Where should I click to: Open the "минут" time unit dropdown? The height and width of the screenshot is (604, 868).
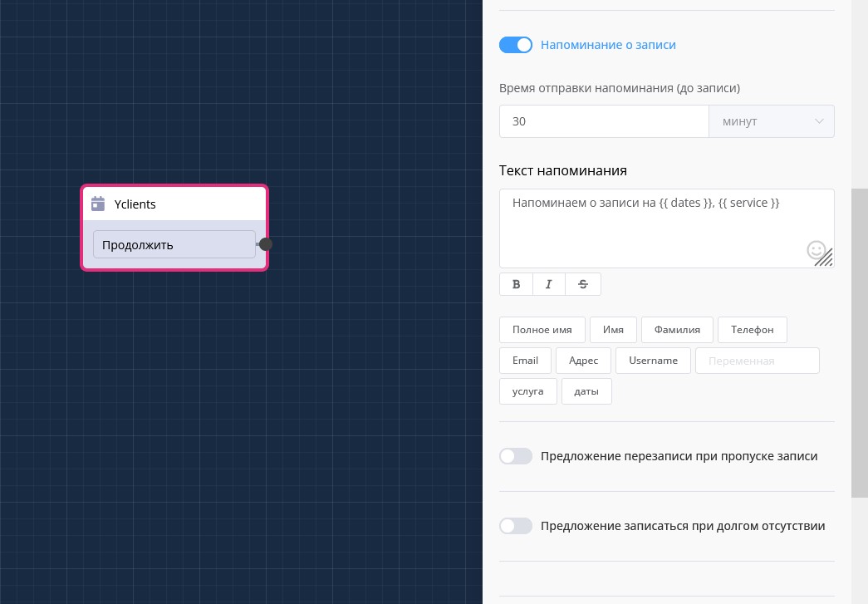tap(771, 121)
